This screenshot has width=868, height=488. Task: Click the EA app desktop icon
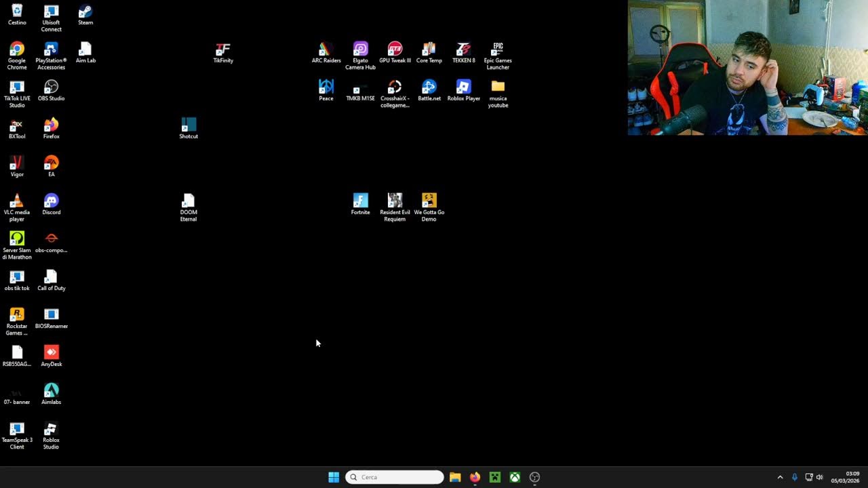(x=51, y=166)
